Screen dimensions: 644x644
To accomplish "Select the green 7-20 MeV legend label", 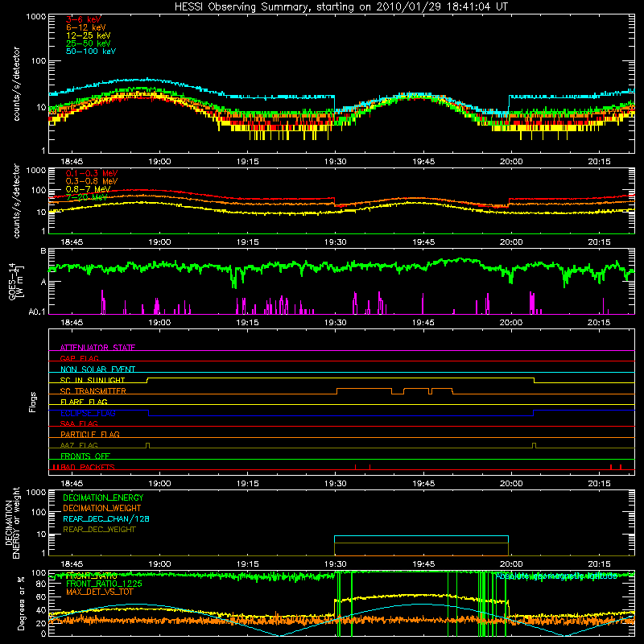I will coord(86,197).
